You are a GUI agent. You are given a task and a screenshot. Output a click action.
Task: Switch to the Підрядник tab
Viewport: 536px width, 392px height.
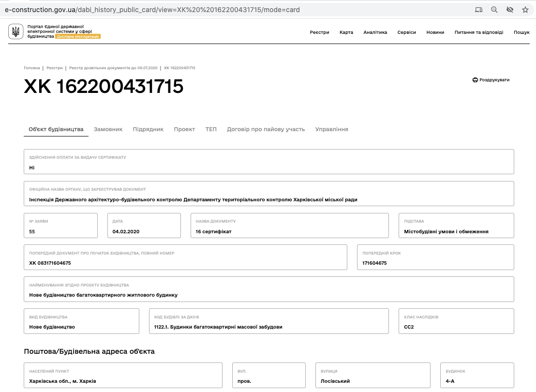click(x=148, y=129)
